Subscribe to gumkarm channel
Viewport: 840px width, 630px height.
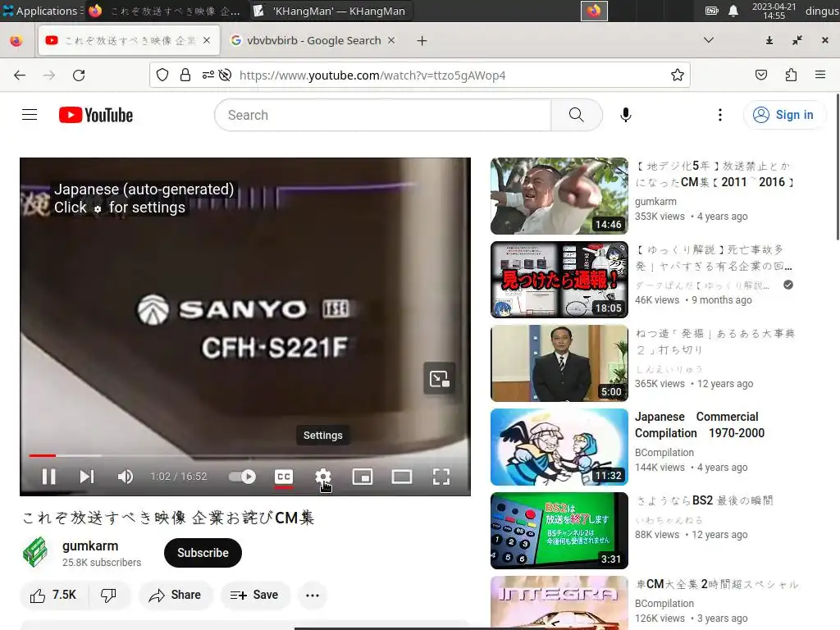(x=203, y=553)
